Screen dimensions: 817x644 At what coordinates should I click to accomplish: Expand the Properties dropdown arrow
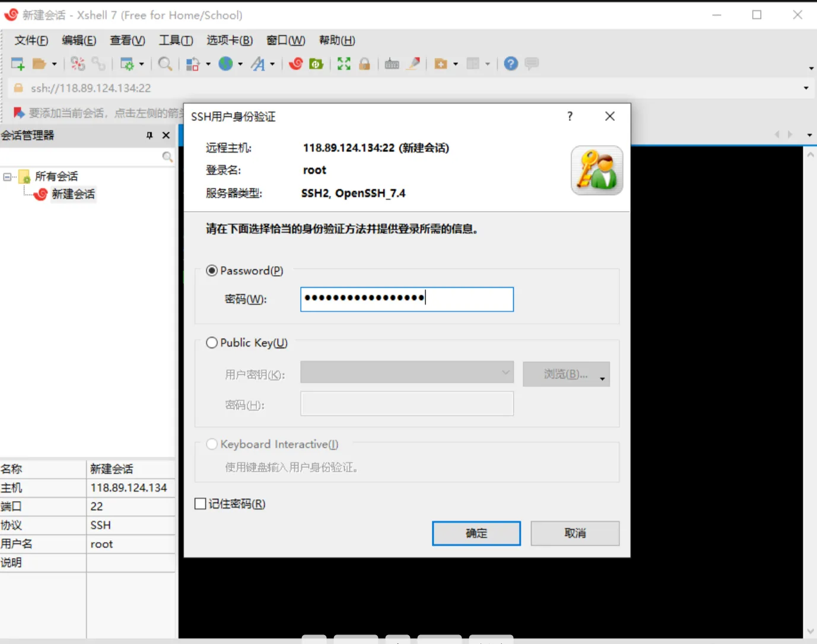[141, 64]
